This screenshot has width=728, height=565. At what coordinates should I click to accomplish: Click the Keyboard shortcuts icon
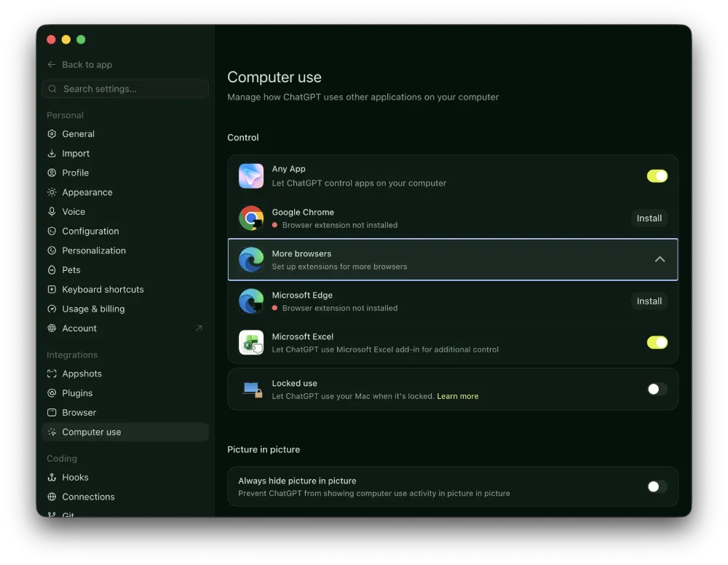pos(52,289)
